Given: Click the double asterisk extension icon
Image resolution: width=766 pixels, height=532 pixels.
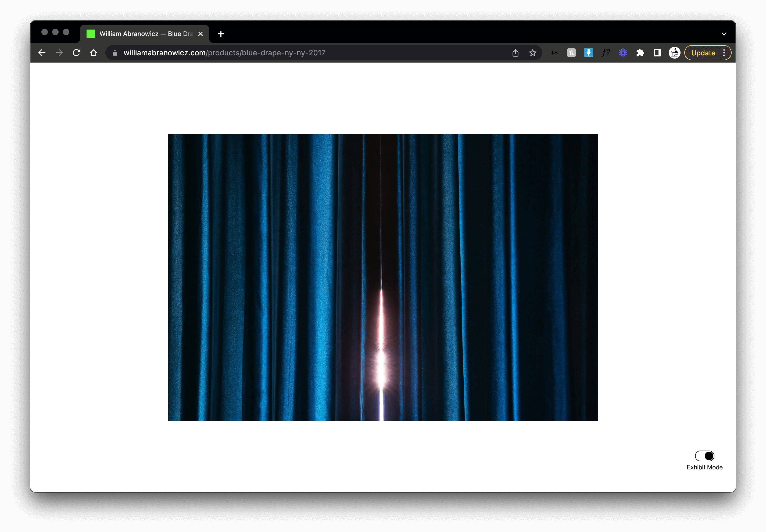Looking at the screenshot, I should (x=554, y=53).
